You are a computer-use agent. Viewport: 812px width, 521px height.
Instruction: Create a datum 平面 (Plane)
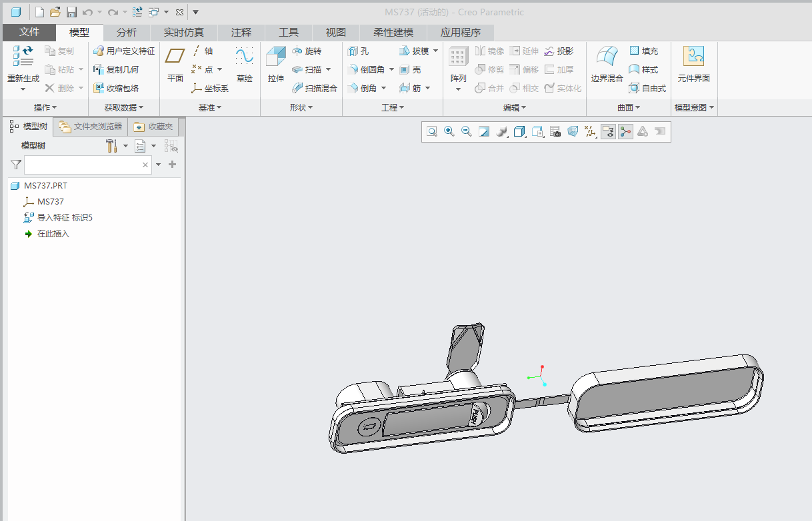pyautogui.click(x=175, y=65)
